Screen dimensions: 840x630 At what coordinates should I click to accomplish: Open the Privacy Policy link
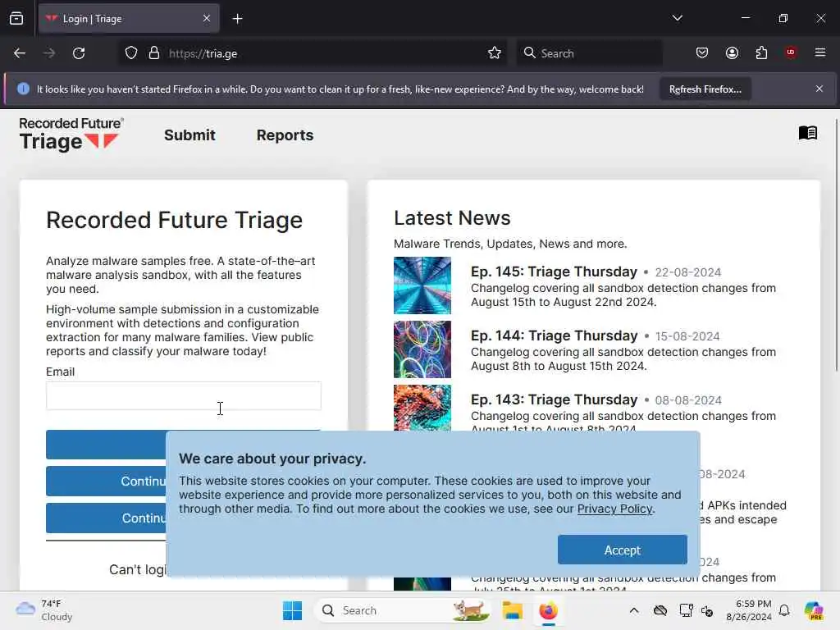pos(615,509)
